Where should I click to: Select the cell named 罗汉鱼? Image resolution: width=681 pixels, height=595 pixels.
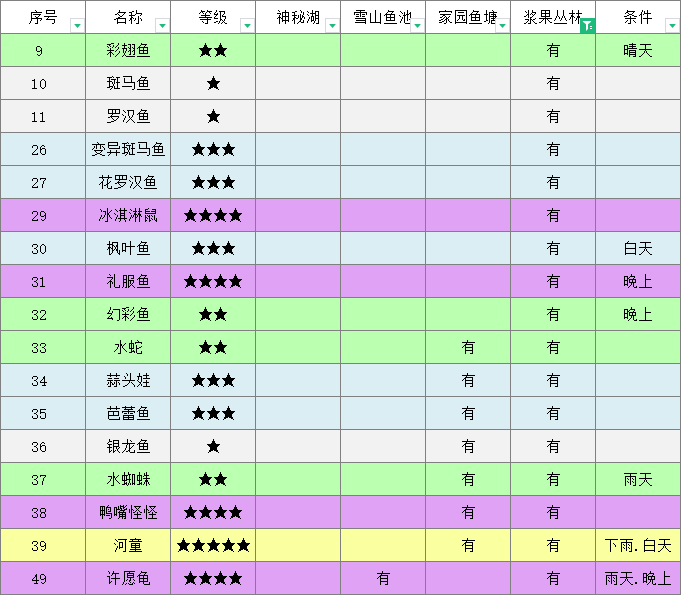(x=128, y=116)
